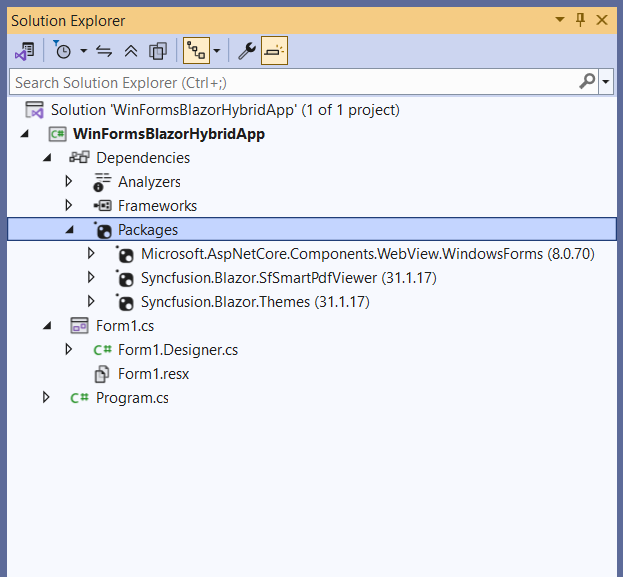
Task: Open Solution Explorer window position menu
Action: pos(560,19)
